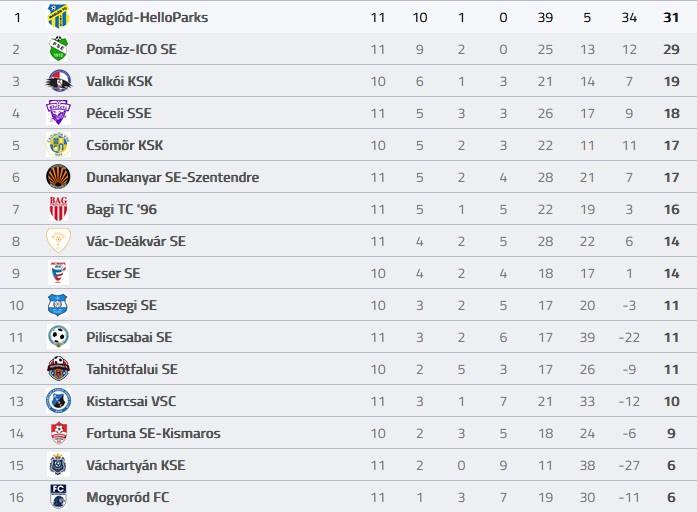Click the red striped Bagi TC '96 crest
The image size is (697, 512).
[x=58, y=209]
